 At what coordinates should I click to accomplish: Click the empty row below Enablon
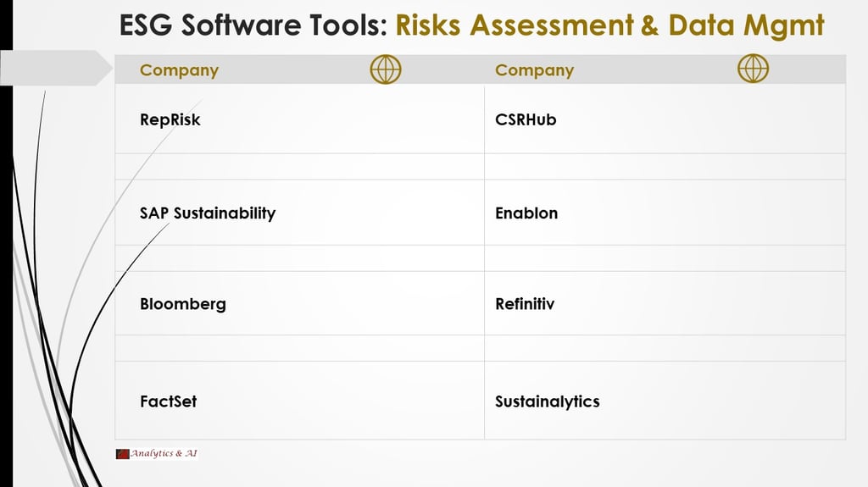(x=665, y=258)
